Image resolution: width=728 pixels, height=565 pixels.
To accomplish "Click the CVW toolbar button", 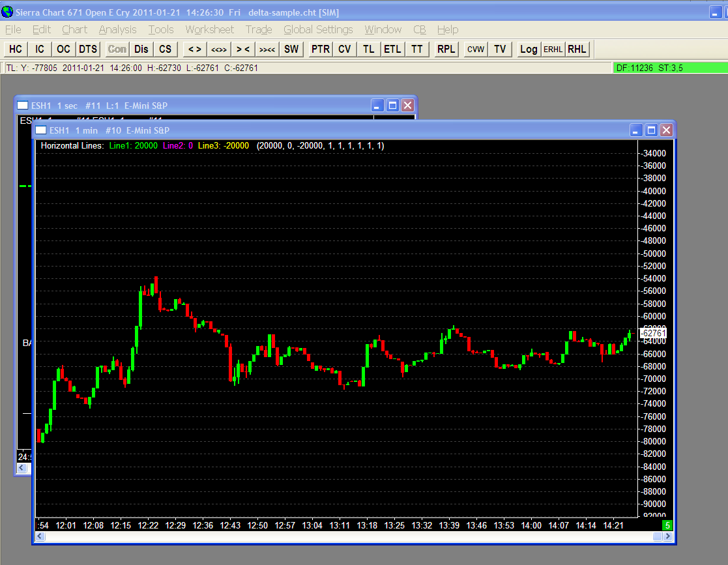I will (476, 50).
